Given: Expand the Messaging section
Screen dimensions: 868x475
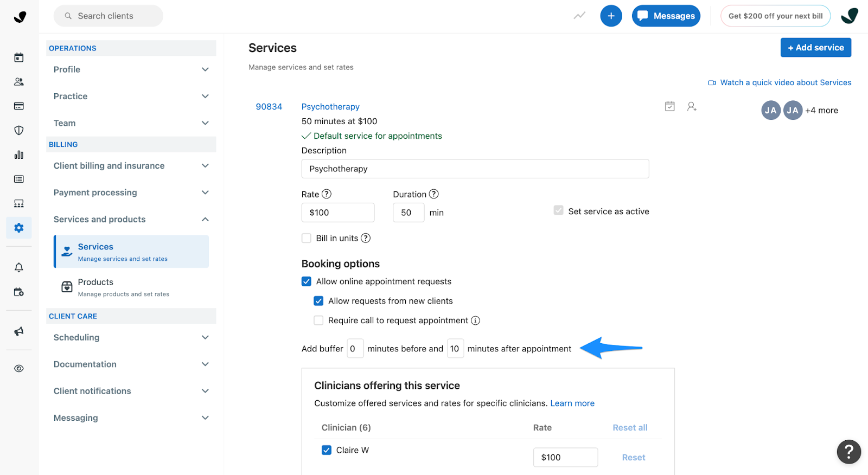Looking at the screenshot, I should (131, 418).
